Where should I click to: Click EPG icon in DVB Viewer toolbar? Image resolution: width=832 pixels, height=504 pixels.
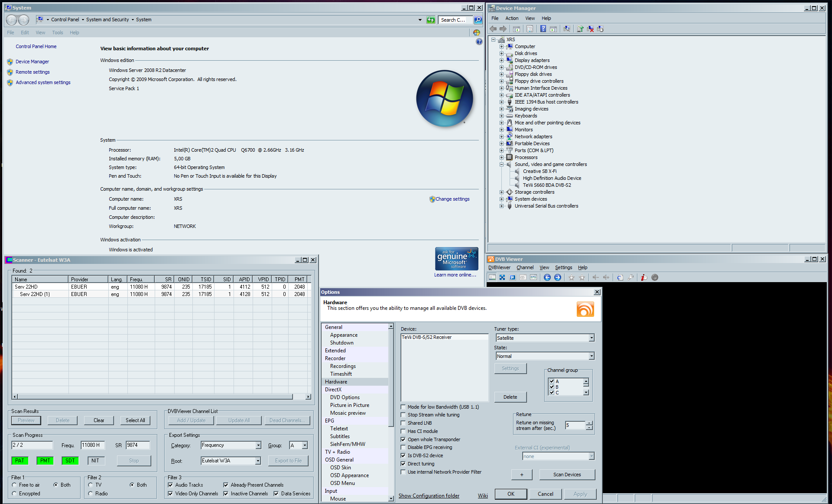(x=533, y=277)
